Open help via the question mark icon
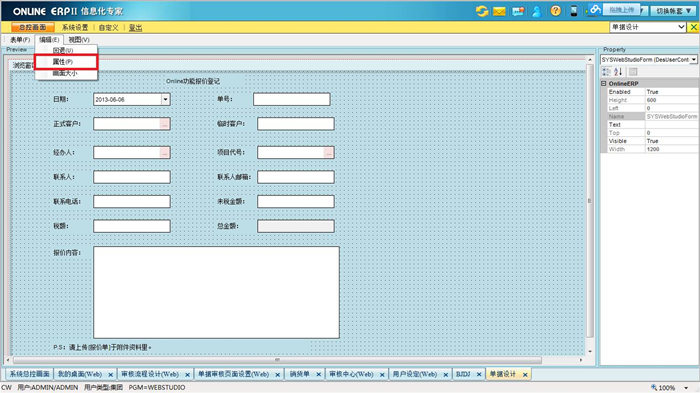This screenshot has width=700, height=393. (x=555, y=11)
